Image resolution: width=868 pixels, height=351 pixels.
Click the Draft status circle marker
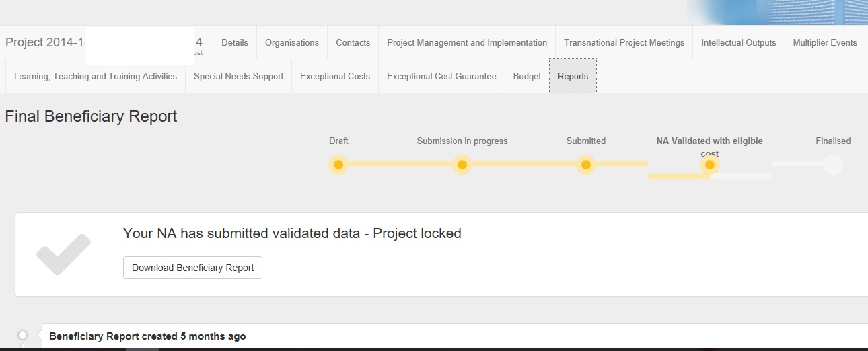[338, 165]
